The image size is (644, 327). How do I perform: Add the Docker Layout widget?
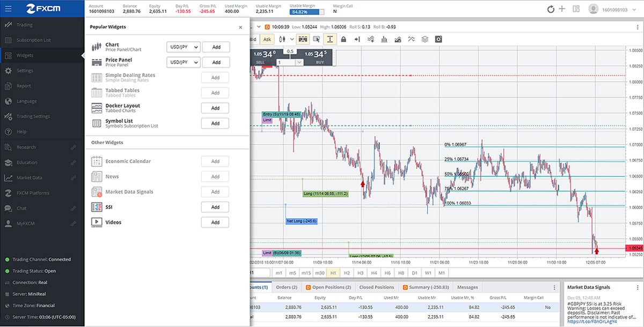(215, 108)
